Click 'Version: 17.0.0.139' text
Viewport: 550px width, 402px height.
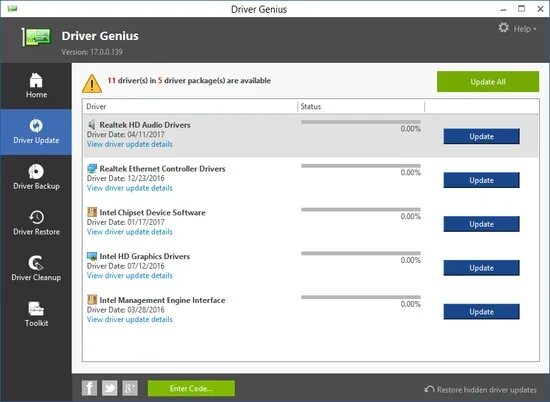click(92, 52)
